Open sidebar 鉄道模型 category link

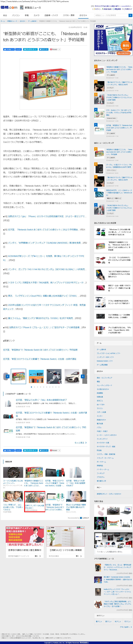tap(100, 393)
